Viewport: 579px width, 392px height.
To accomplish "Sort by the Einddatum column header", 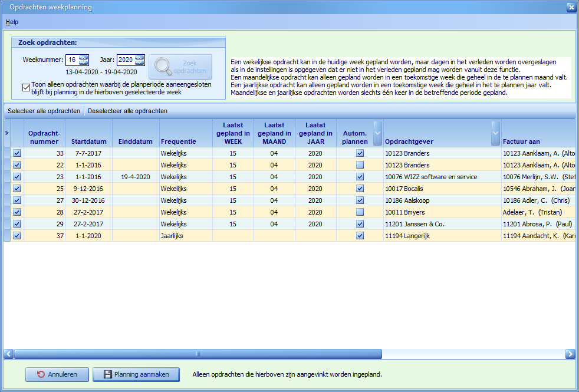I will click(136, 133).
